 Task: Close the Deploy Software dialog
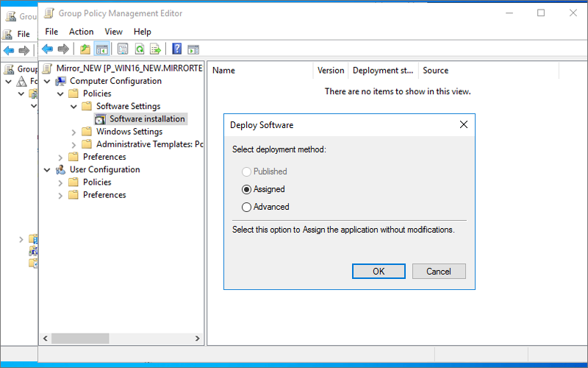pos(464,124)
